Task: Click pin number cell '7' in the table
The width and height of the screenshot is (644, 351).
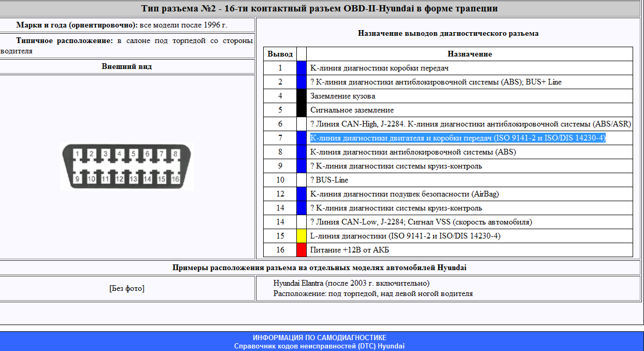Action: (x=280, y=138)
